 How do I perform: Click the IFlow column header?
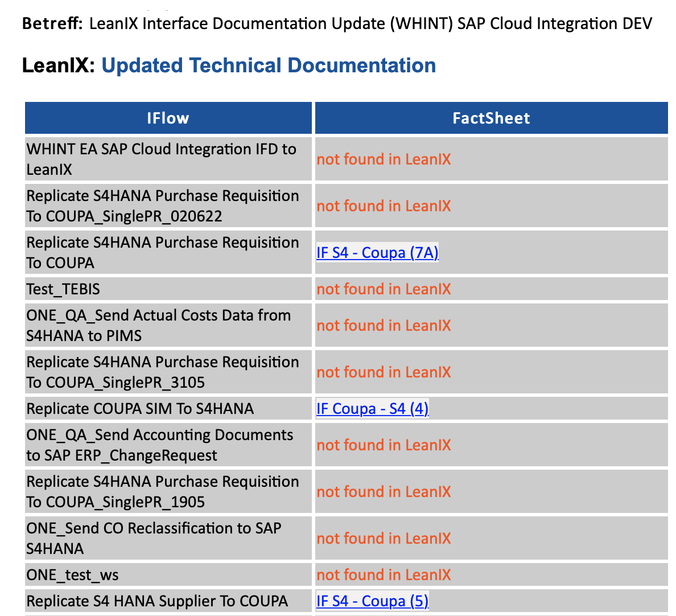(168, 118)
